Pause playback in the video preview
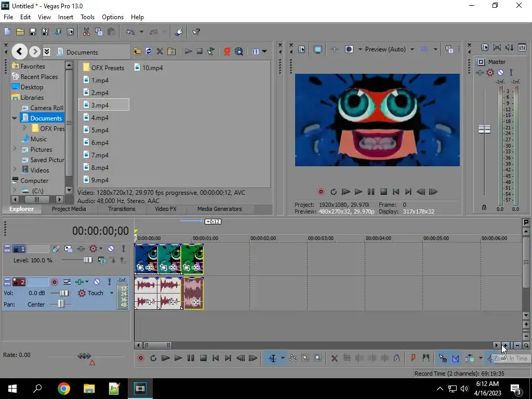 click(371, 192)
